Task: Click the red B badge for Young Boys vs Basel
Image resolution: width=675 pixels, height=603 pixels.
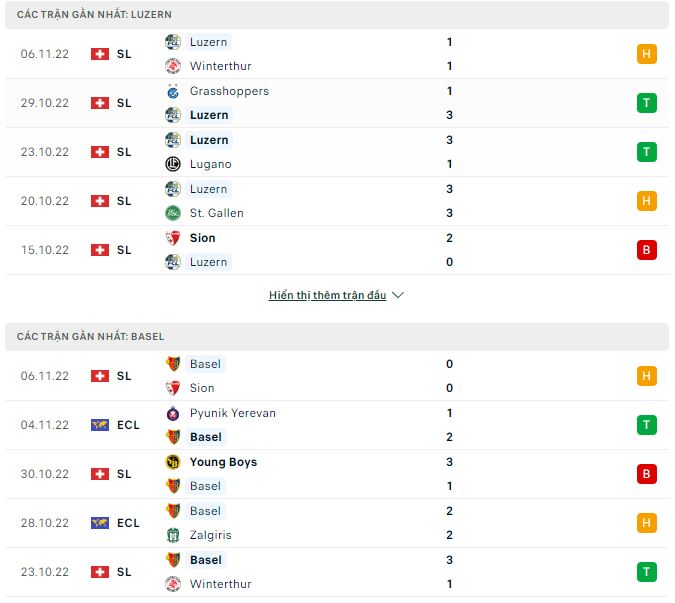Action: pyautogui.click(x=646, y=474)
